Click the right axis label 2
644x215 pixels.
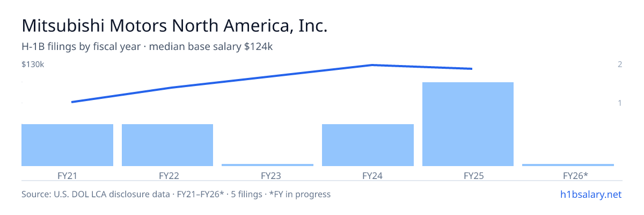[x=620, y=64]
